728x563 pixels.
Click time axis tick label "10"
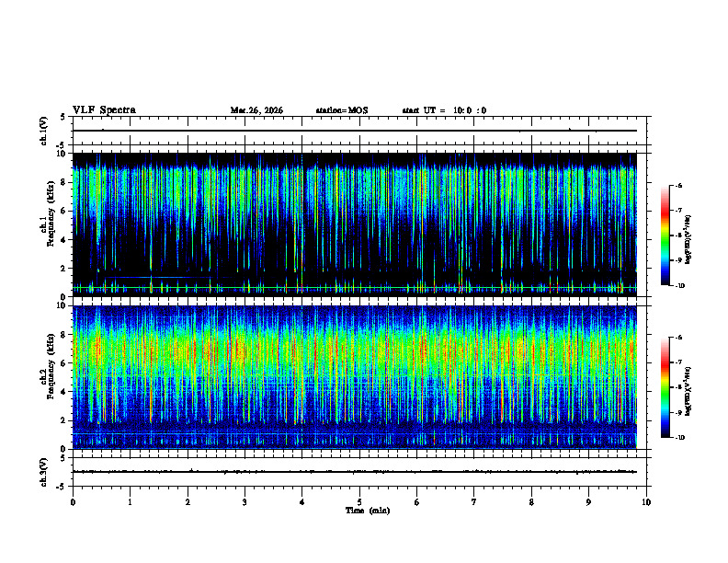click(646, 502)
